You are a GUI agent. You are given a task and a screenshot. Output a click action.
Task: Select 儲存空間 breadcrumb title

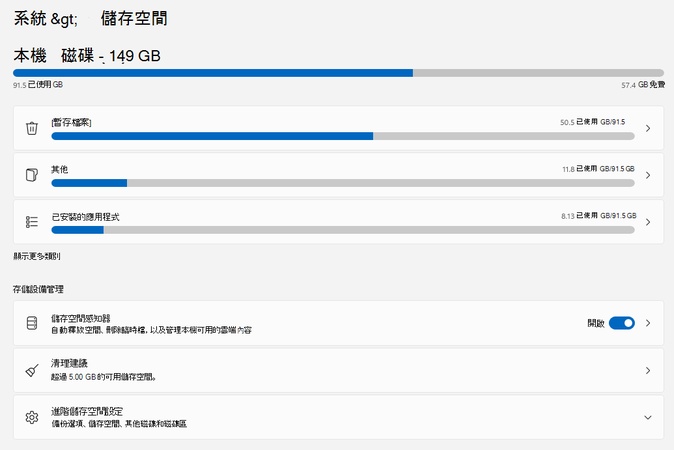click(x=136, y=20)
